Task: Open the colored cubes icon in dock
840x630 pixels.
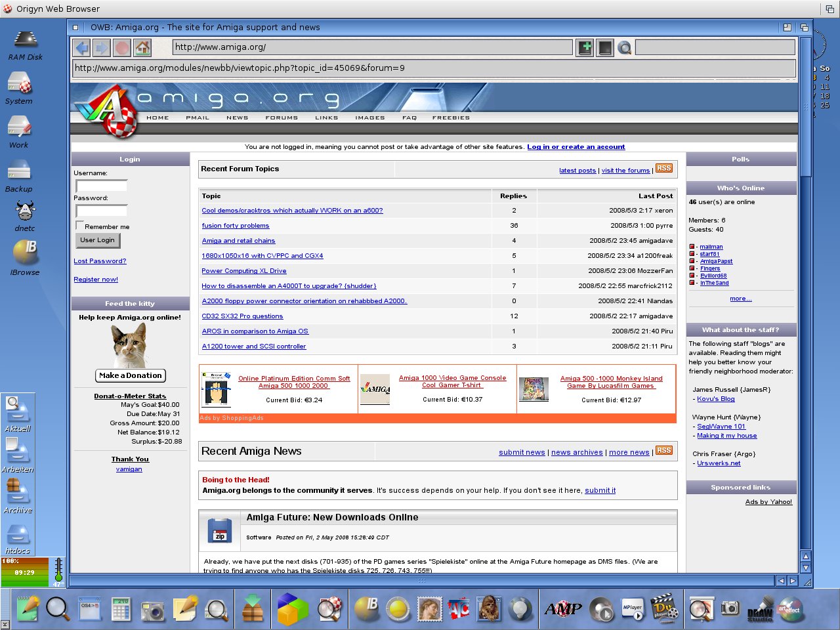Action: [x=292, y=608]
